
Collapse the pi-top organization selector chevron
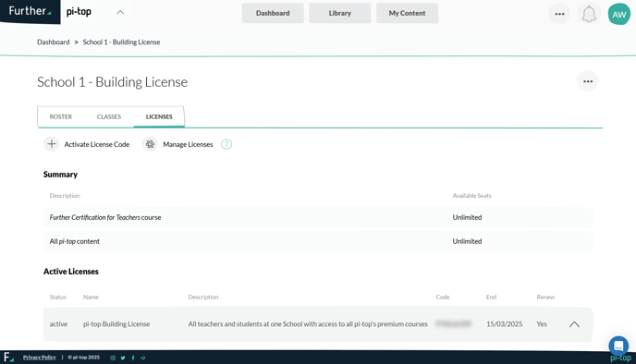click(x=120, y=12)
